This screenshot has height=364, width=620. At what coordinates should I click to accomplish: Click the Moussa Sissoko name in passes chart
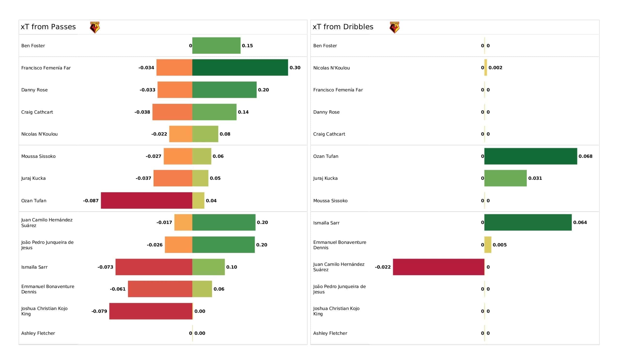38,156
